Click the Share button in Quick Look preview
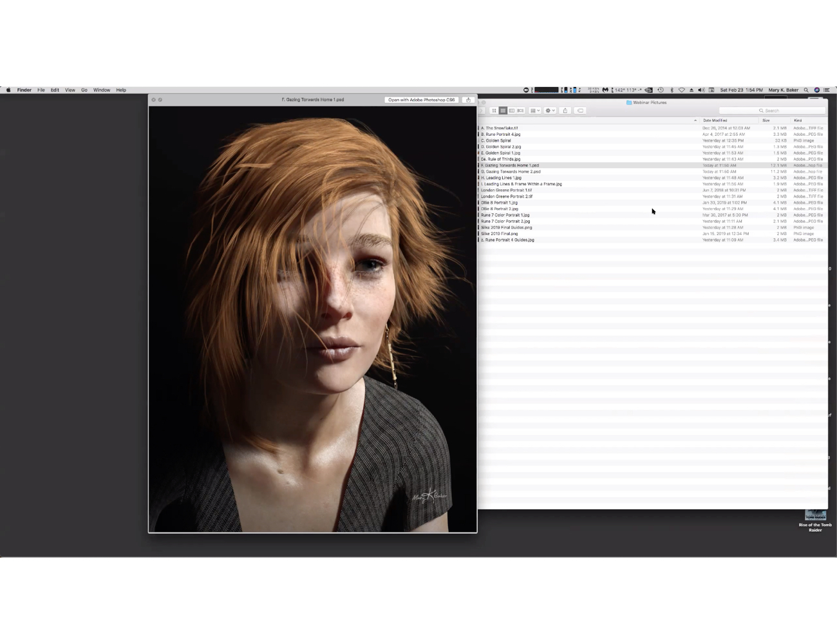Viewport: 837px width, 644px height. (x=468, y=100)
